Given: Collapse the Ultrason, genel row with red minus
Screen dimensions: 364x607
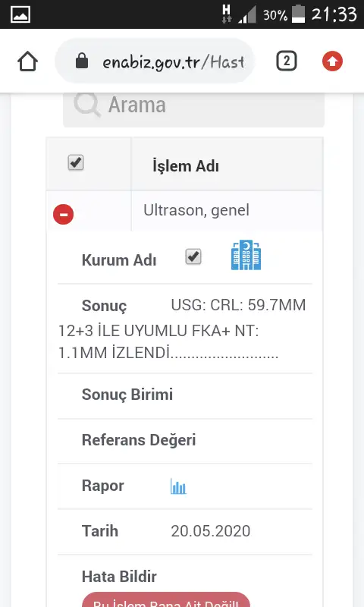Looking at the screenshot, I should tap(64, 214).
